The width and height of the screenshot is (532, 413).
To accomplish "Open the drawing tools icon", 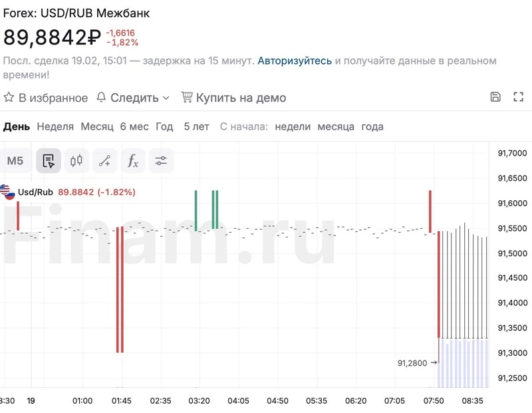I will tap(104, 160).
